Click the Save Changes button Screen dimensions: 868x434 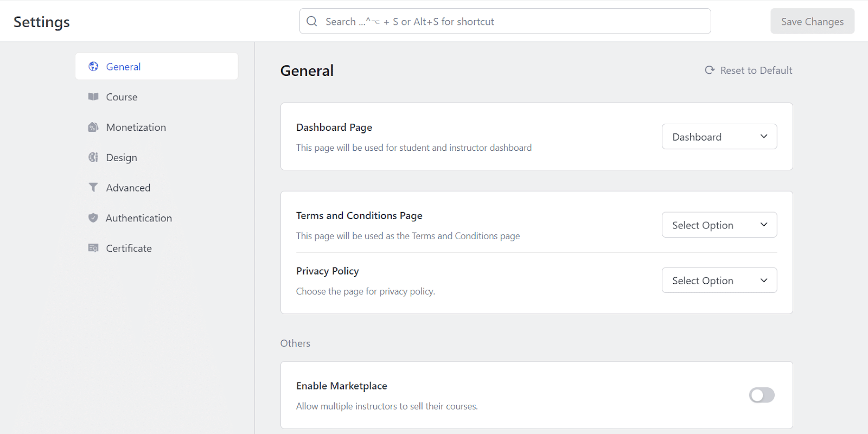click(x=812, y=21)
